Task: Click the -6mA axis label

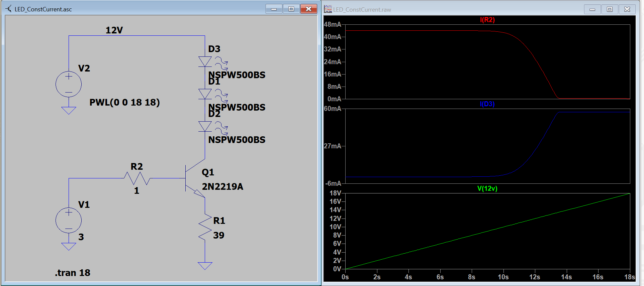Action: pyautogui.click(x=333, y=183)
